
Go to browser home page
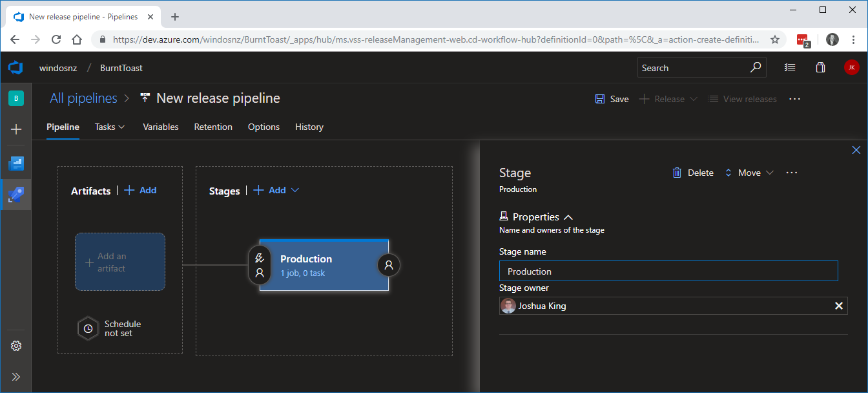click(77, 39)
